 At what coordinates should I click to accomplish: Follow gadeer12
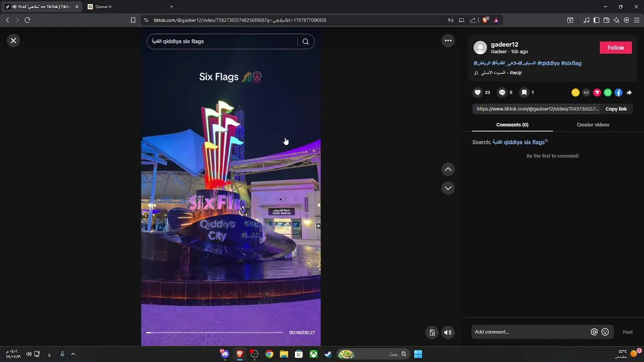pyautogui.click(x=615, y=48)
